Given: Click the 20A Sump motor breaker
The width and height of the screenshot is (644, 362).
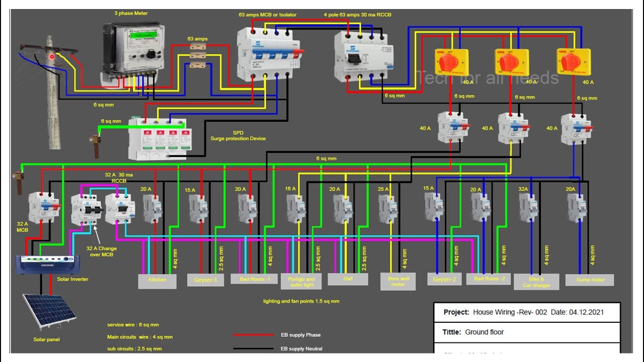Looking at the screenshot, I should (x=577, y=208).
